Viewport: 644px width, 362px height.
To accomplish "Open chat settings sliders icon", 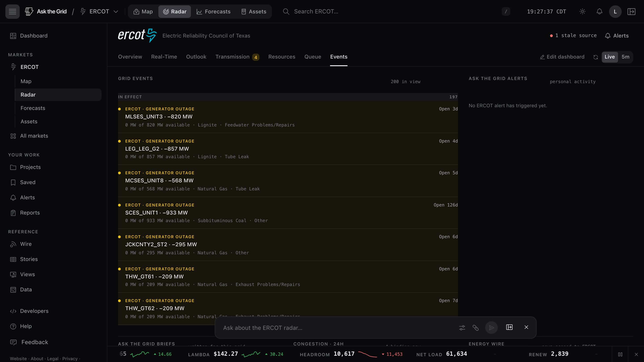I will click(x=462, y=328).
